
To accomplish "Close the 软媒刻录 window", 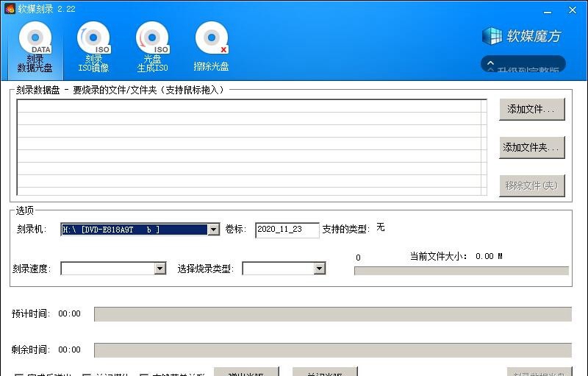I will 573,10.
